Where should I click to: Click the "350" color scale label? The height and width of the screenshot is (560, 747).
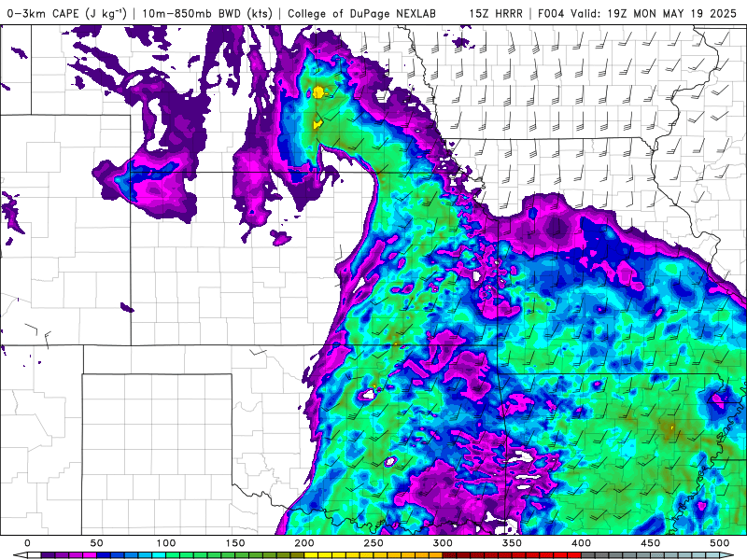(x=512, y=543)
